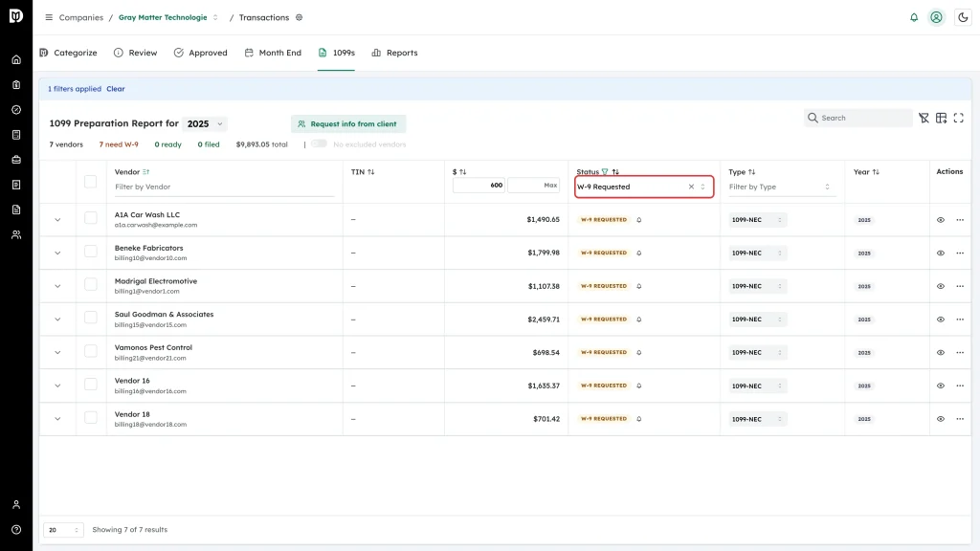Viewport: 980px width, 551px height.
Task: Focus the Search field
Action: click(x=858, y=118)
